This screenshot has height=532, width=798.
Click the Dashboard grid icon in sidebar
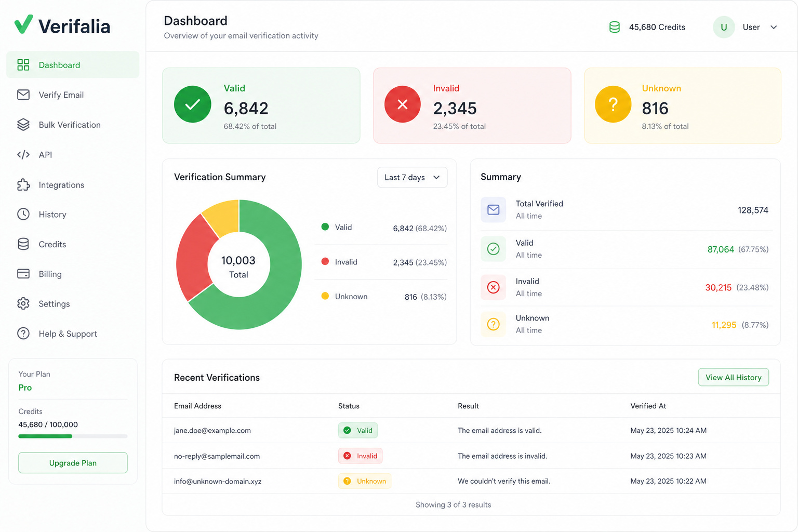point(23,65)
